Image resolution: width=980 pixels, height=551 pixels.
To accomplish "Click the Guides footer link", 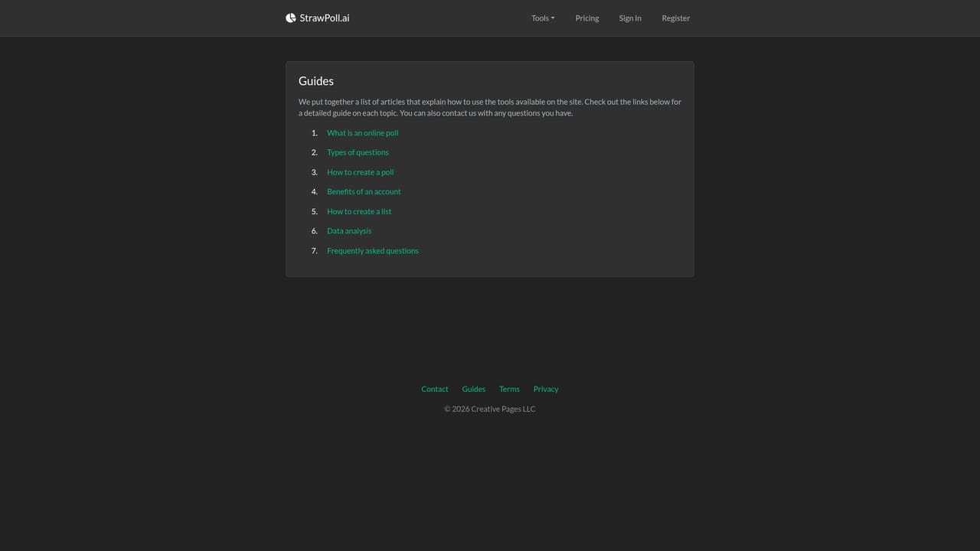I will (x=474, y=389).
